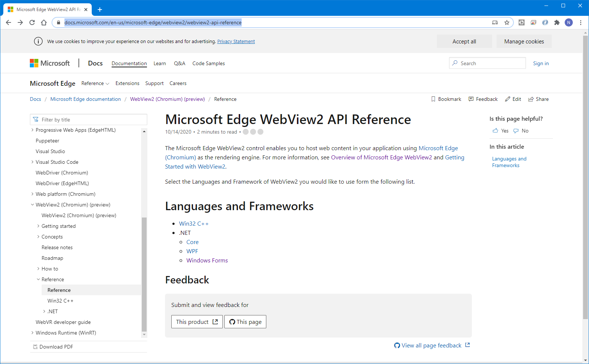Click the install/cast icon in the address bar
The image size is (589, 364).
click(495, 22)
